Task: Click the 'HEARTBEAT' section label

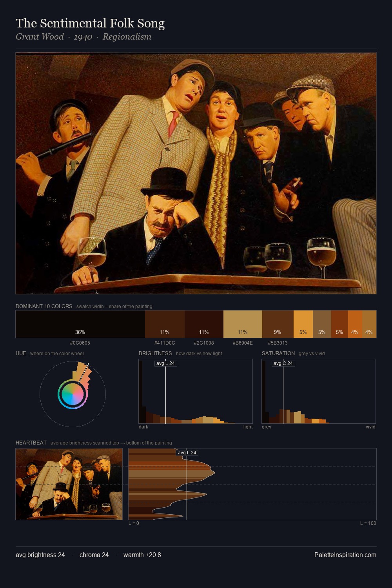Action: coord(31,443)
